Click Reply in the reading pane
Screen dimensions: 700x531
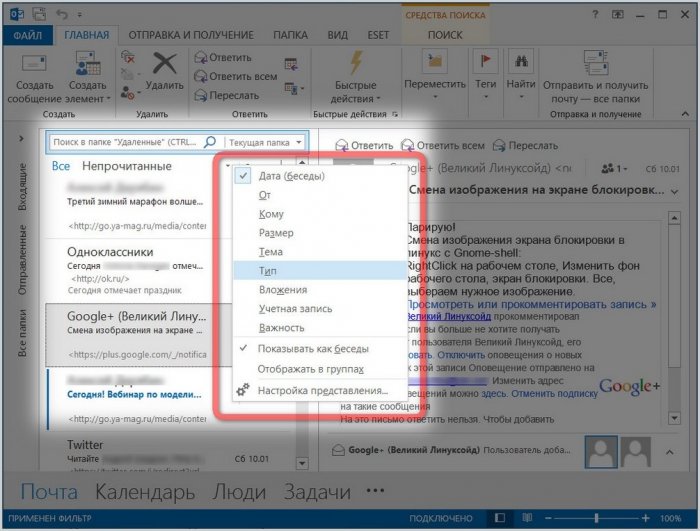[364, 146]
